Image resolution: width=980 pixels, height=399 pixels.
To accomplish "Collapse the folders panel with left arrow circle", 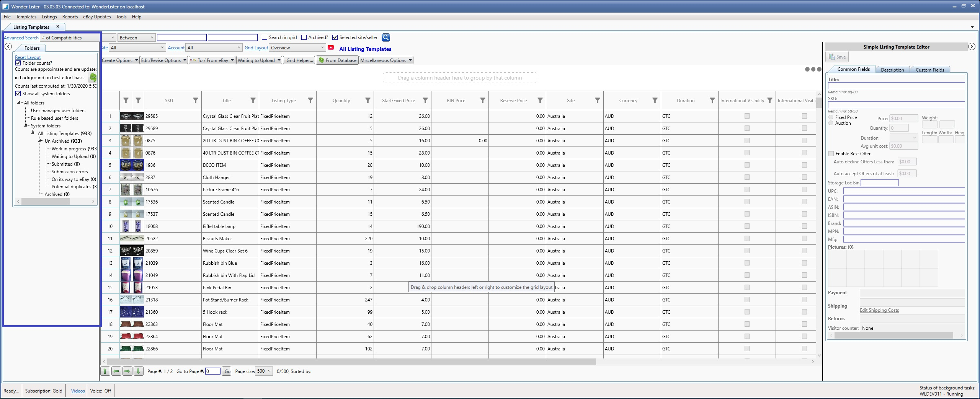I will 8,47.
